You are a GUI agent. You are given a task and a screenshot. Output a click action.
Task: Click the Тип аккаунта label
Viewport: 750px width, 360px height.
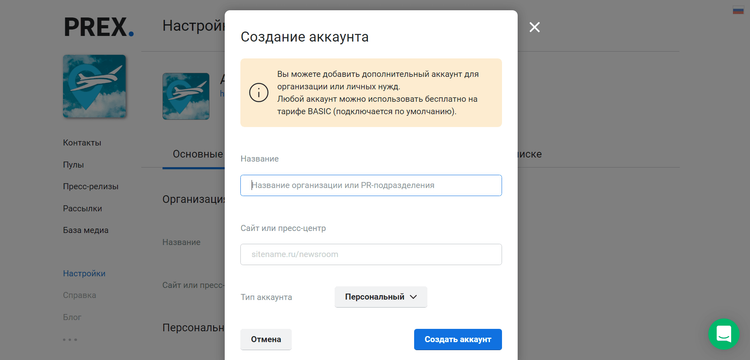pyautogui.click(x=266, y=297)
